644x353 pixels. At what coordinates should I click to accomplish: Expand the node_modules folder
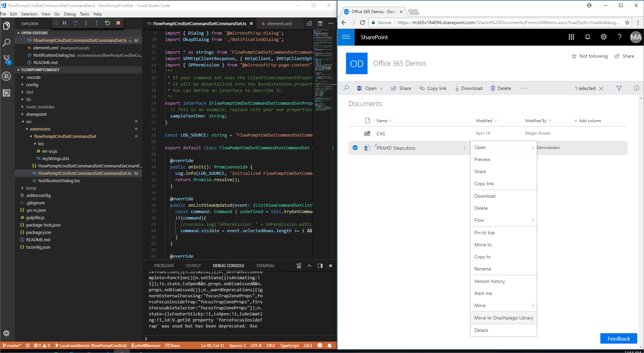pyautogui.click(x=40, y=107)
